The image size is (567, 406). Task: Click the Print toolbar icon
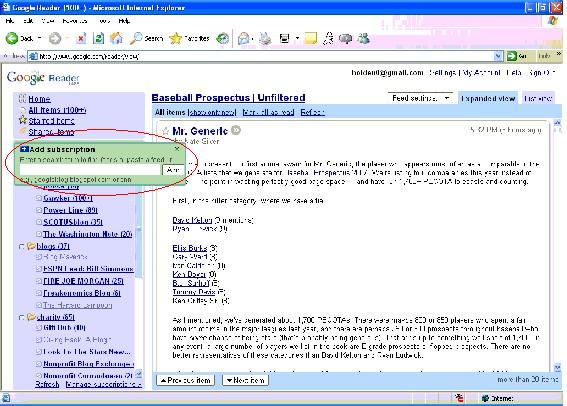coord(265,38)
